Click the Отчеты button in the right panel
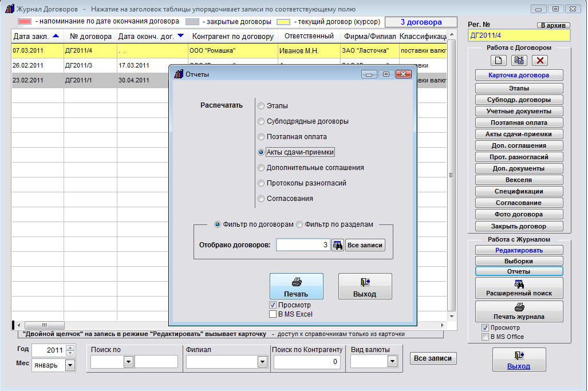Viewport: 588px width, 391px height. [x=519, y=271]
